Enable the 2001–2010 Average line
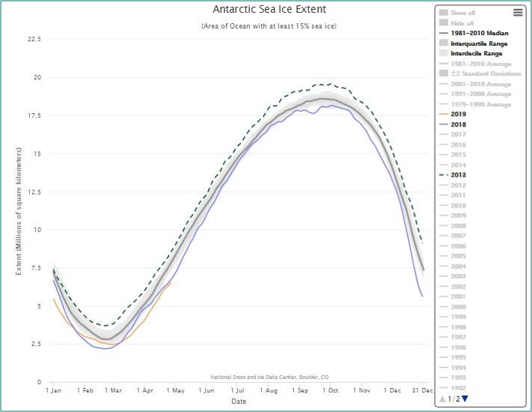 (x=480, y=84)
